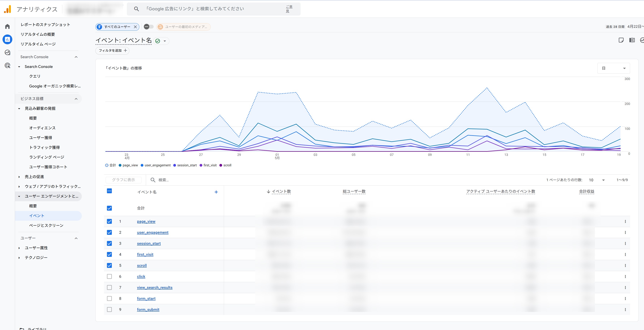The height and width of the screenshot is (330, 644).
Task: Open the three-dot menu for page_view row
Action: coord(625,221)
